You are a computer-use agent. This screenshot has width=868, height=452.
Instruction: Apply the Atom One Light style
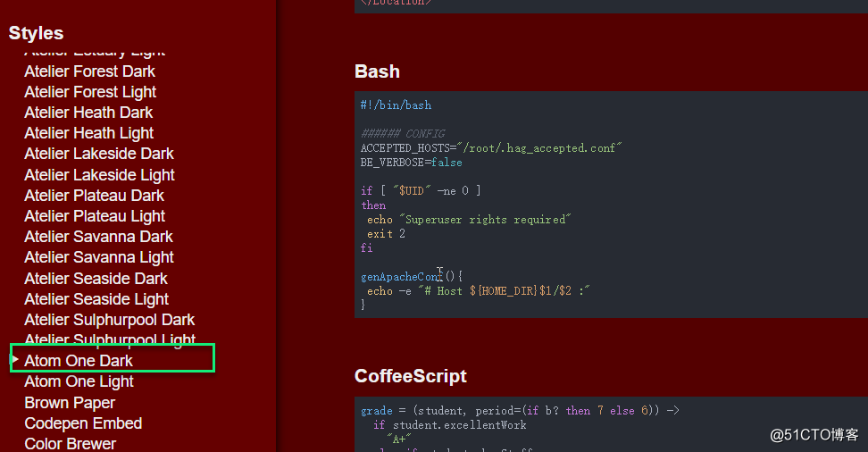tap(79, 381)
